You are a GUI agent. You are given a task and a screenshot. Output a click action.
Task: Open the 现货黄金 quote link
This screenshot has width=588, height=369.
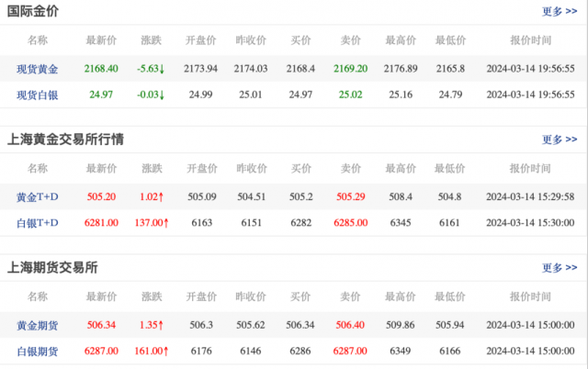coord(38,69)
